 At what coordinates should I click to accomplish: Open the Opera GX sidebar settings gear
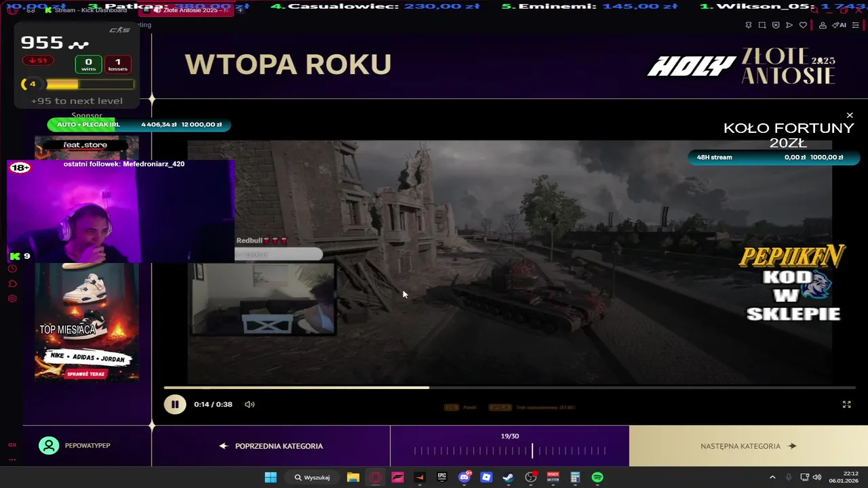(12, 298)
